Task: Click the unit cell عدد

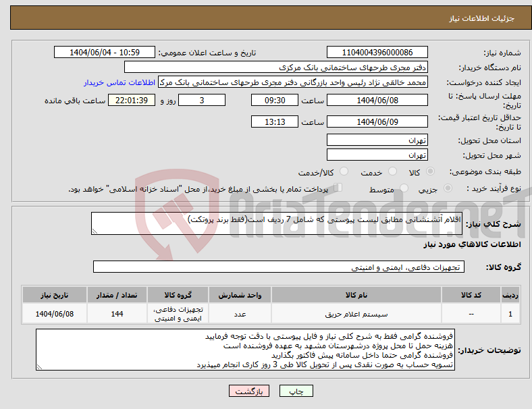Action: pos(240,314)
